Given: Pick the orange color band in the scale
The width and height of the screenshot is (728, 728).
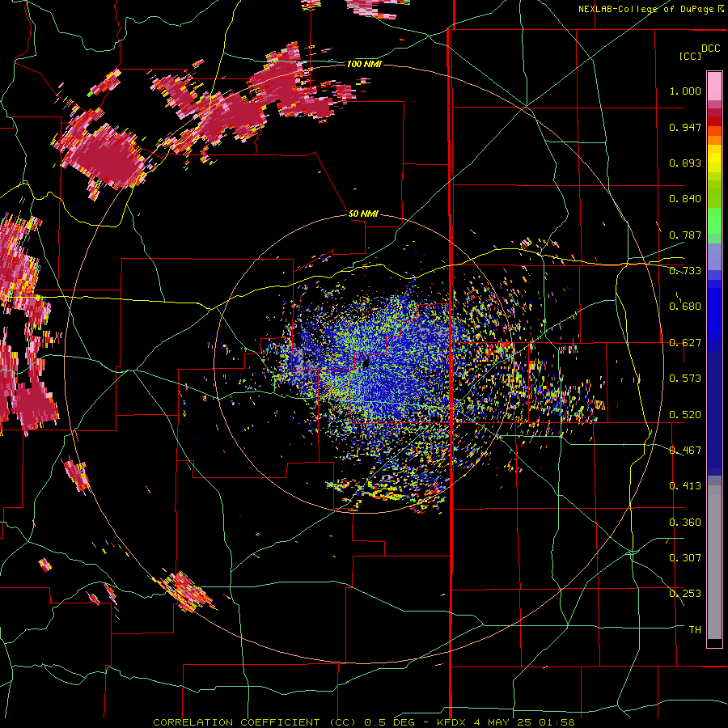Looking at the screenshot, I should point(714,140).
